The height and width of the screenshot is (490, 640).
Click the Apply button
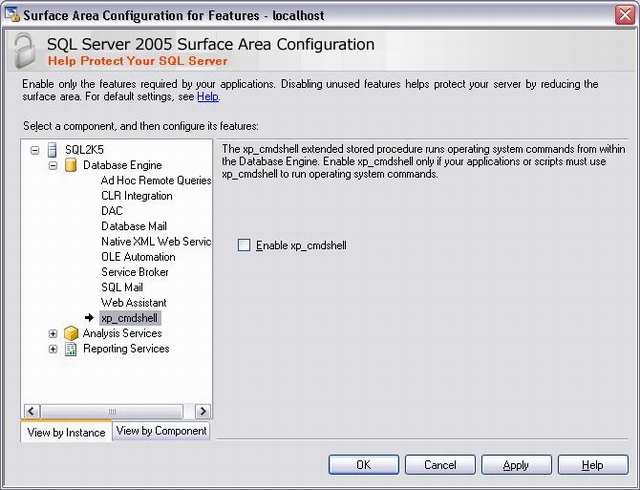tap(516, 465)
